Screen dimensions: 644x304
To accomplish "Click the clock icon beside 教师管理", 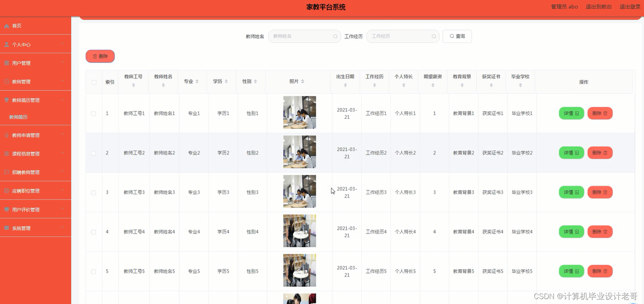I will [x=6, y=81].
